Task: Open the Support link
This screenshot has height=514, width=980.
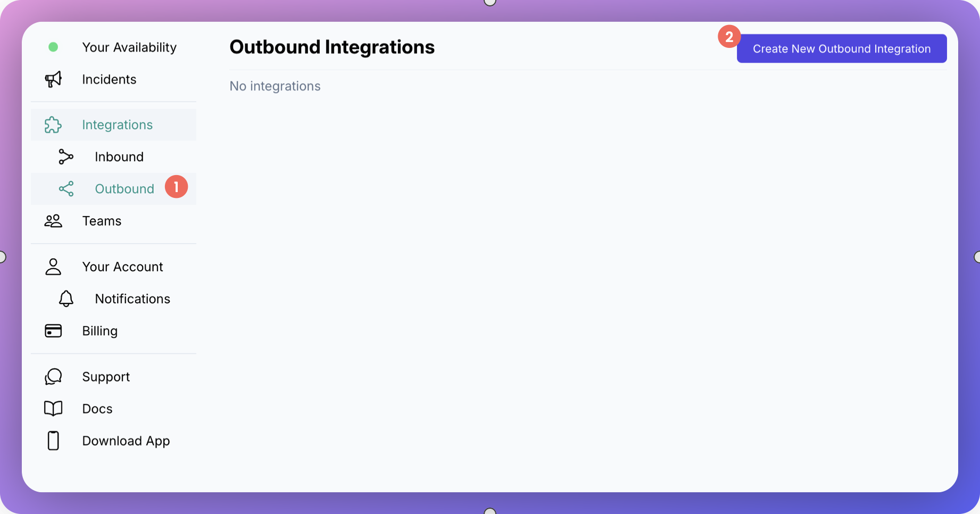Action: pos(106,377)
